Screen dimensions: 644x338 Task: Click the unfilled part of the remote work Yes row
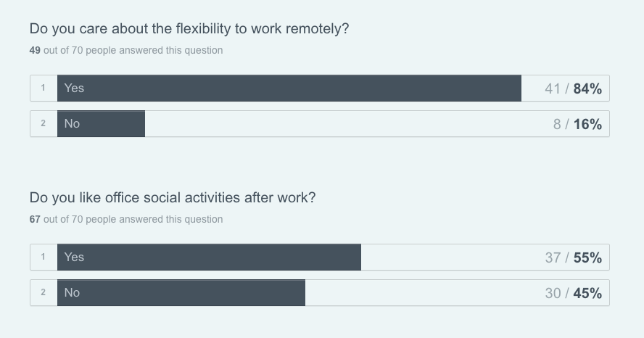(x=531, y=88)
